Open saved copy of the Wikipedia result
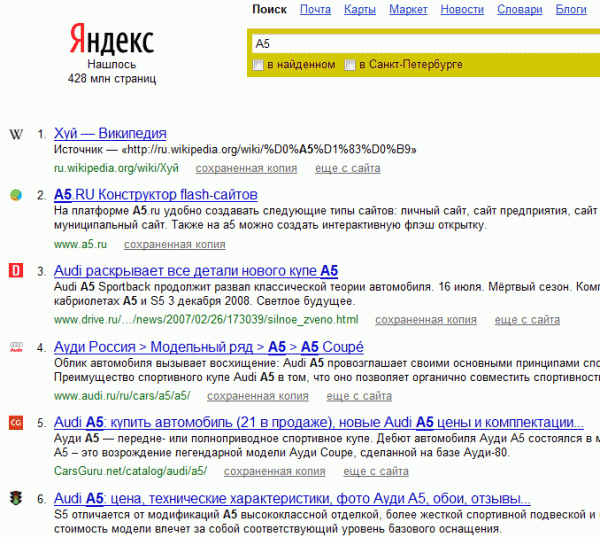The image size is (600, 537). tap(246, 168)
